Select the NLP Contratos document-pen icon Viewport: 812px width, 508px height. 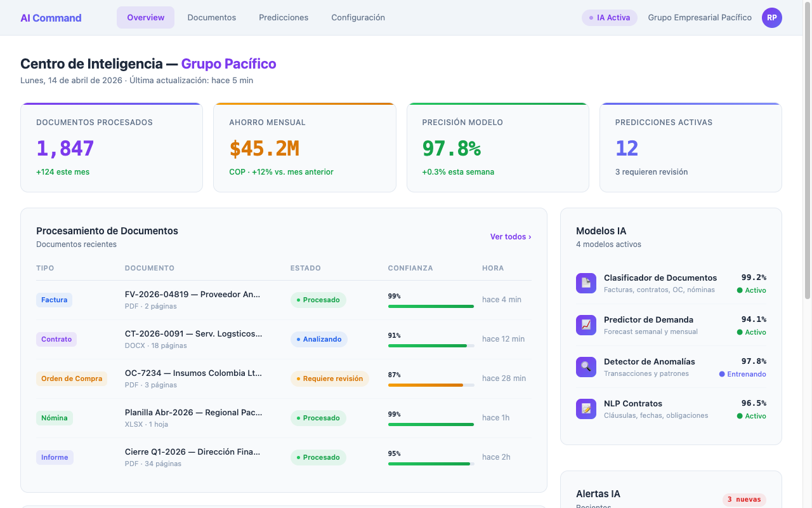coord(586,408)
